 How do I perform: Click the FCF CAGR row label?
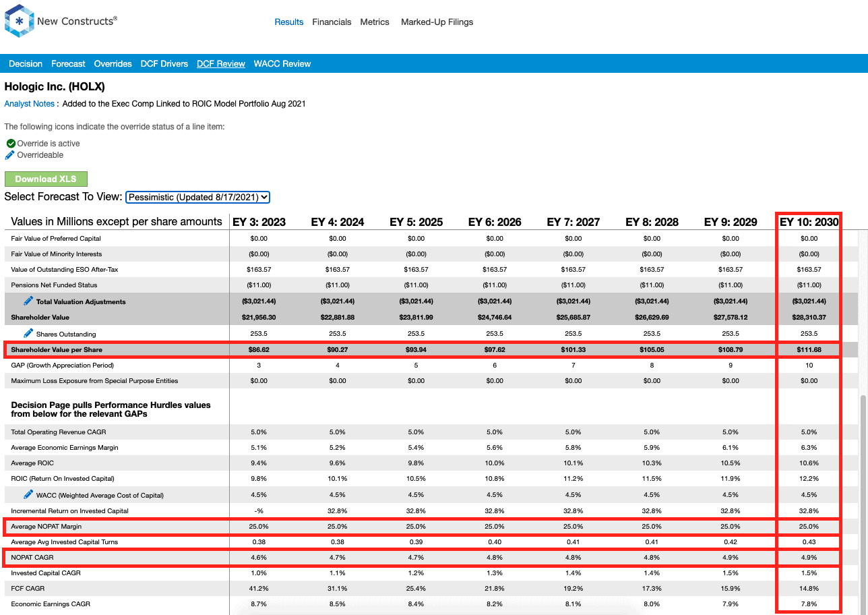[x=27, y=589]
